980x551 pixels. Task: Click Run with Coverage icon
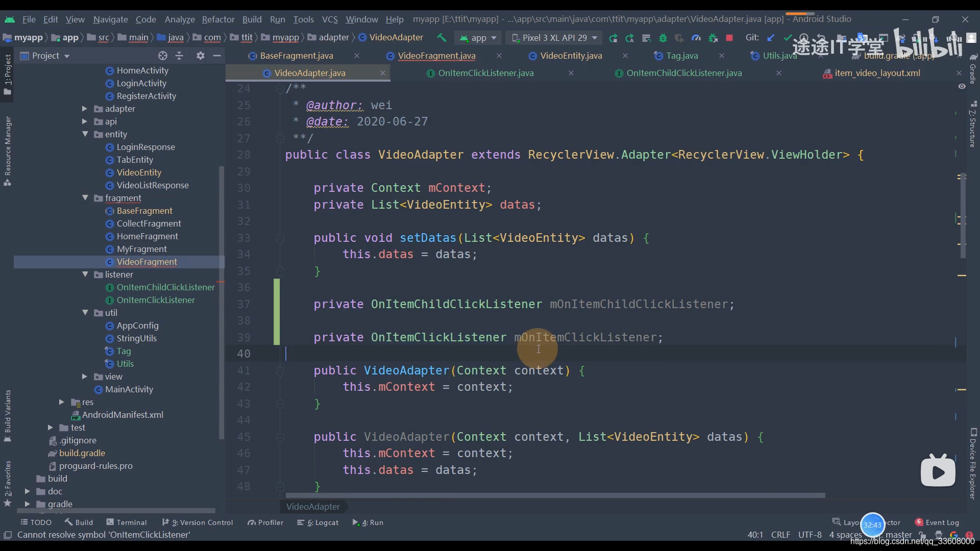[x=679, y=38]
